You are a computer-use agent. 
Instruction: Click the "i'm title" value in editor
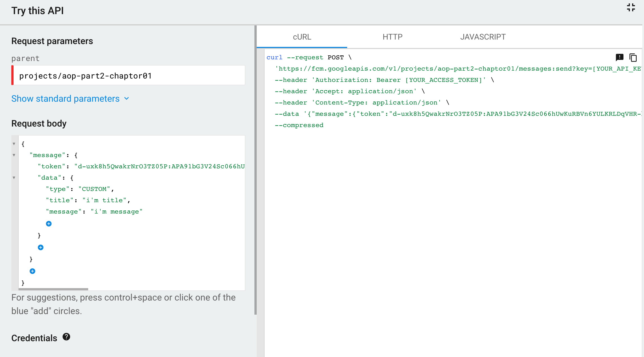click(x=104, y=200)
